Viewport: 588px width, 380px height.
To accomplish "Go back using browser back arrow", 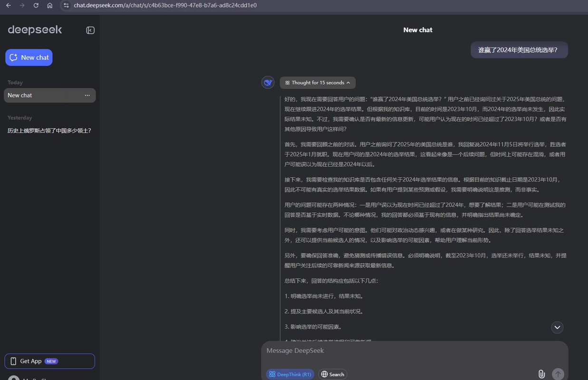I will (x=8, y=5).
